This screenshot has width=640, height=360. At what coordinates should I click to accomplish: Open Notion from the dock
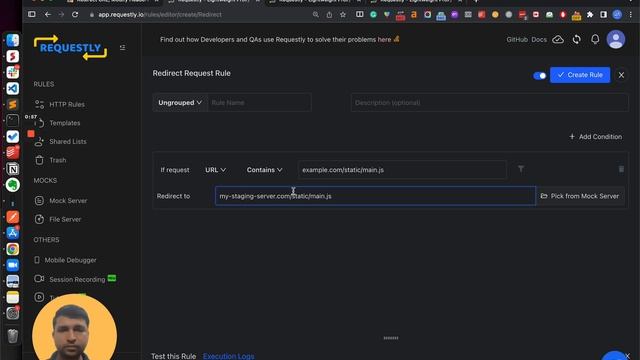pos(13,169)
